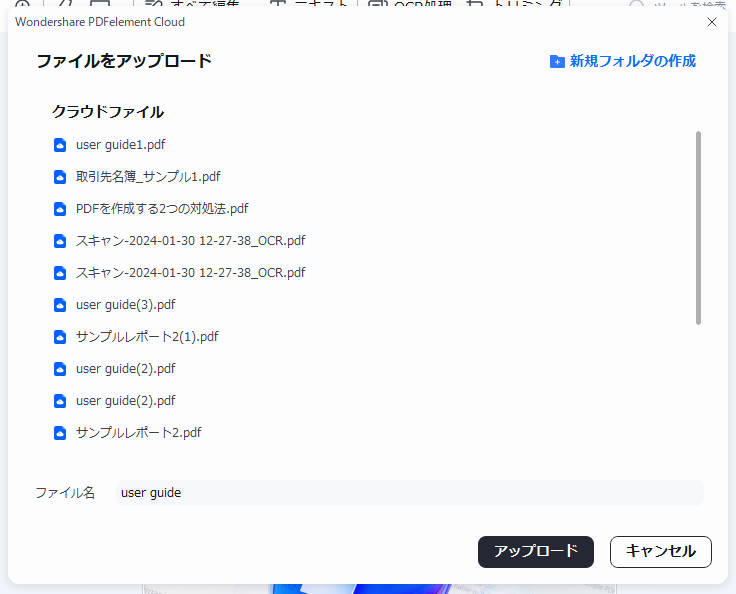The width and height of the screenshot is (736, 594).
Task: Choose the file サンプルレポート2.pdf
Action: [138, 432]
